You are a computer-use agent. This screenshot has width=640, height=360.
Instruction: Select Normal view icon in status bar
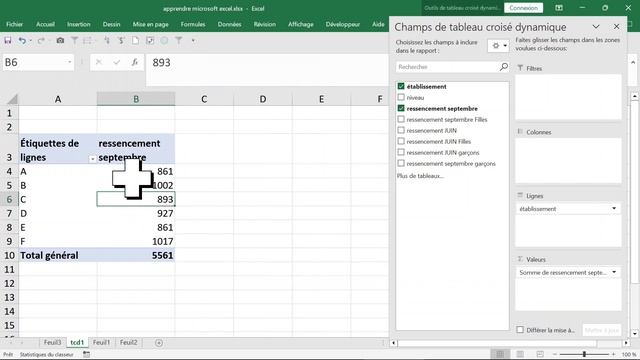(500, 354)
